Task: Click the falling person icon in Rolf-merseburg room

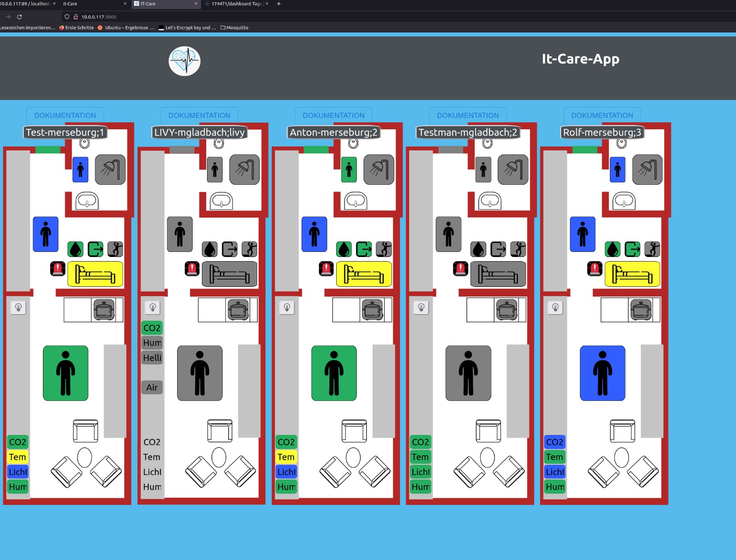Action: pyautogui.click(x=652, y=249)
